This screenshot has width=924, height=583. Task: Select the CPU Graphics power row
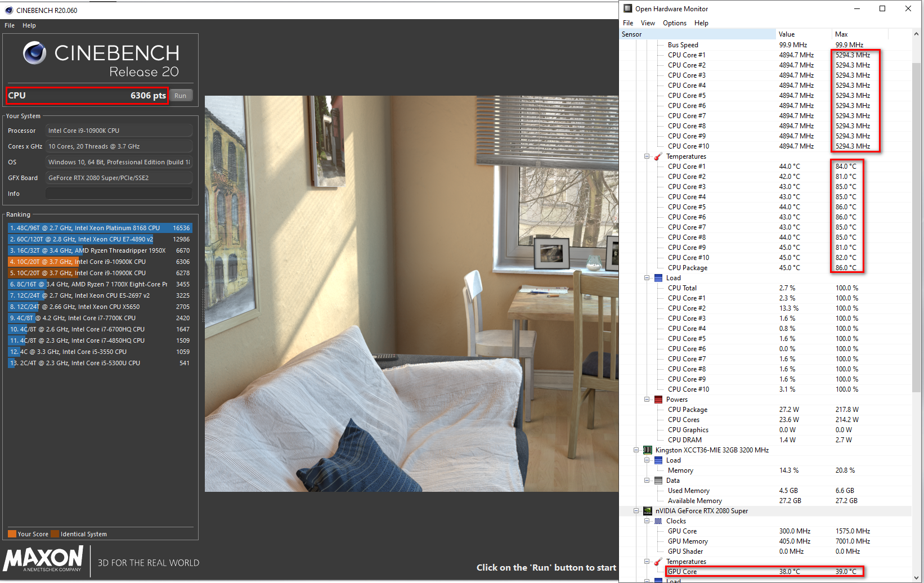(x=765, y=430)
